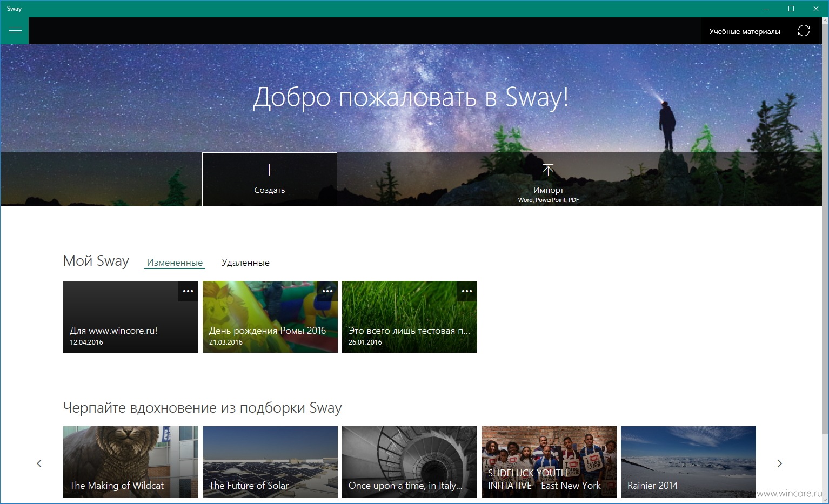Click the Создать plus tile

coord(270,179)
